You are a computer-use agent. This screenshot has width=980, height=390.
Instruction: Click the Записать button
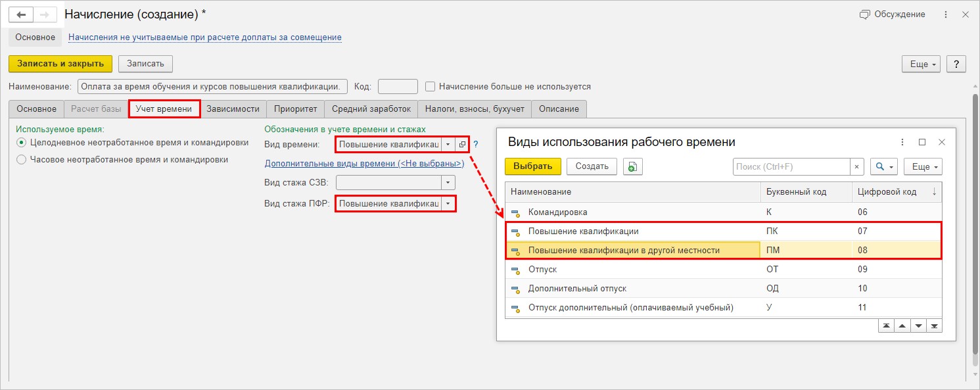(x=146, y=63)
